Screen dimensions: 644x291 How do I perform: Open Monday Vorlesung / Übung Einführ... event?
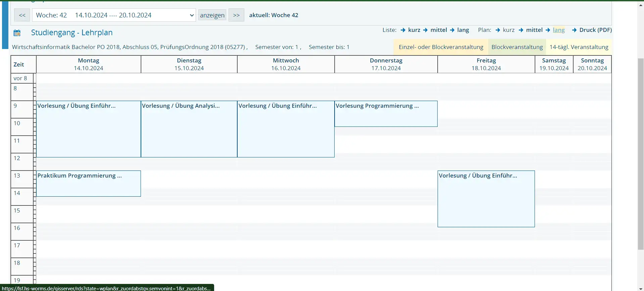(x=77, y=106)
